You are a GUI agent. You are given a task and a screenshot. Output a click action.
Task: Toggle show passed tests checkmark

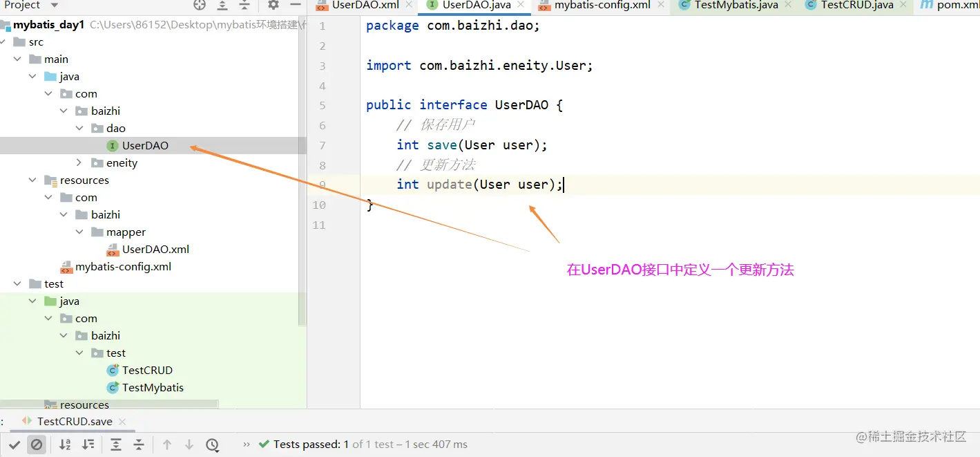tap(15, 445)
